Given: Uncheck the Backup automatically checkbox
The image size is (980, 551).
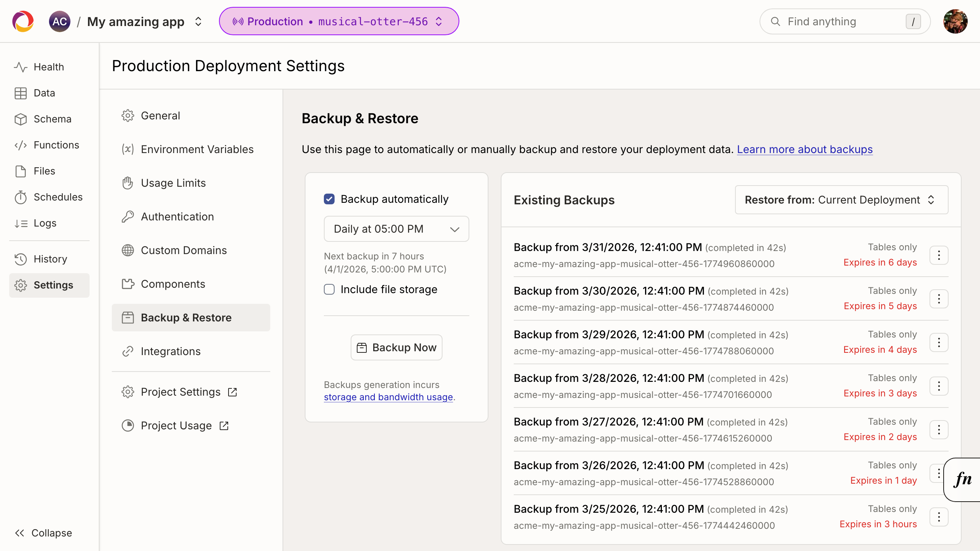Looking at the screenshot, I should click(329, 199).
